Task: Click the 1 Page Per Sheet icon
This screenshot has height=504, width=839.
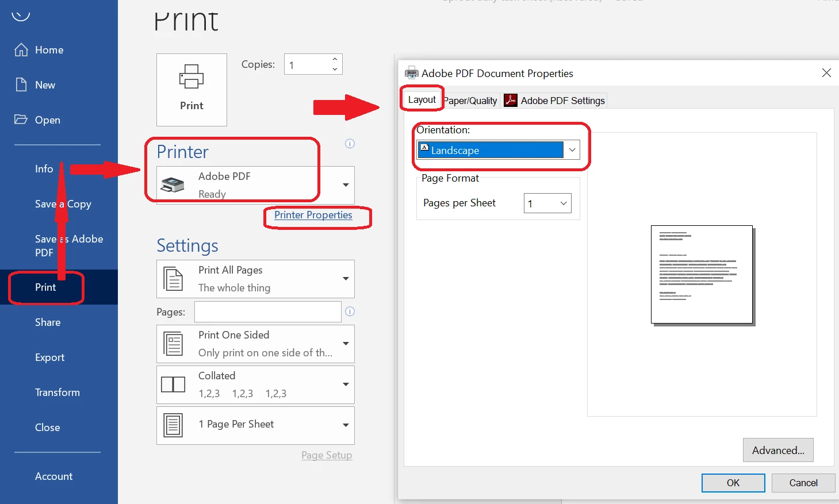Action: coord(173,425)
